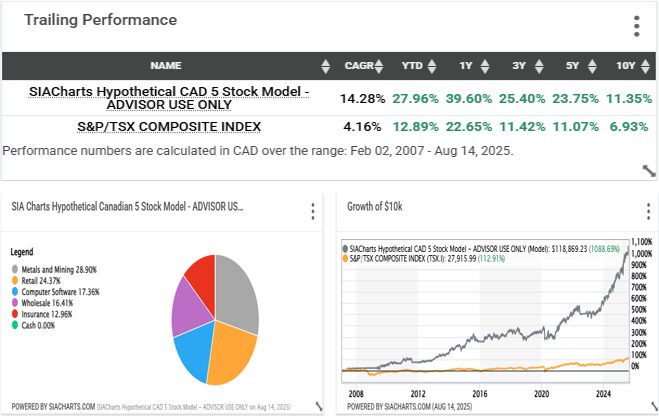Open the S&P/TSX COMPOSITE INDEX link
Viewport: 659px width, 416px height.
[x=169, y=127]
